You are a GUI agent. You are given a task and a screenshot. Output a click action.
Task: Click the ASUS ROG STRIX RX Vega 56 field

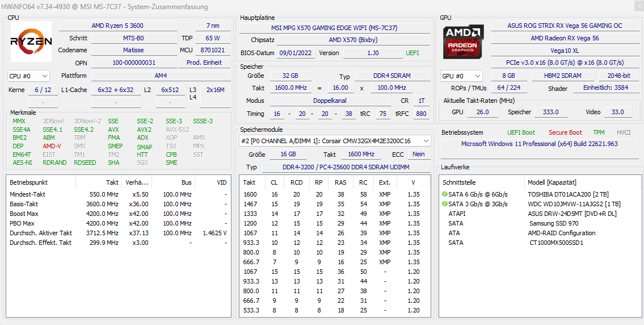[565, 26]
